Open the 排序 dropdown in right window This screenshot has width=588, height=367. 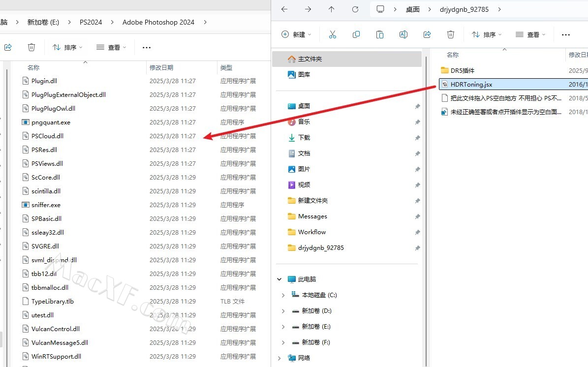click(487, 34)
